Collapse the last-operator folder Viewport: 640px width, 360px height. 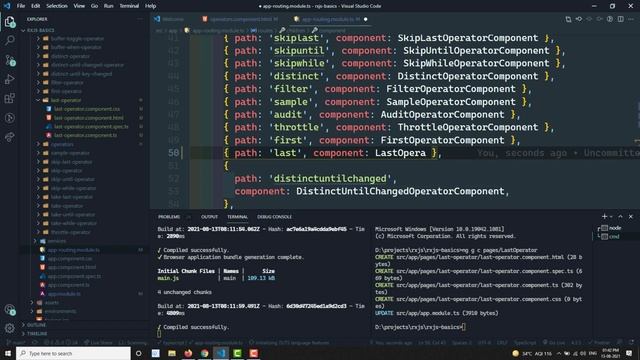point(66,100)
